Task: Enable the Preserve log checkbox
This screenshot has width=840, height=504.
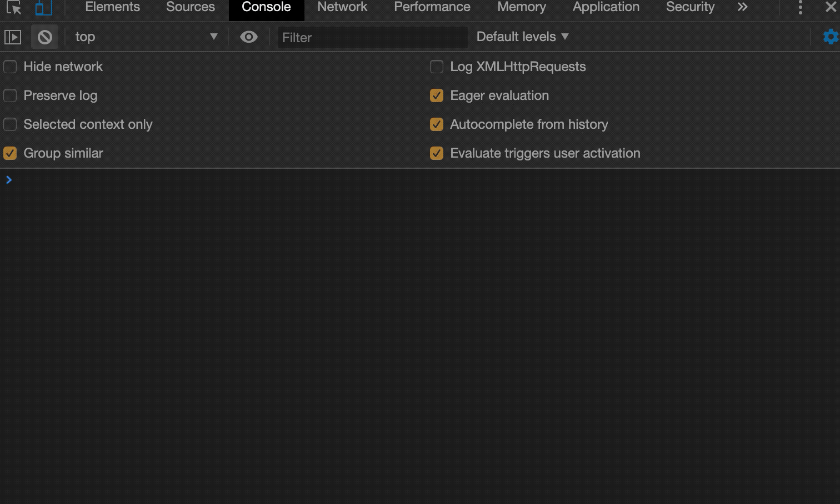Action: click(10, 96)
